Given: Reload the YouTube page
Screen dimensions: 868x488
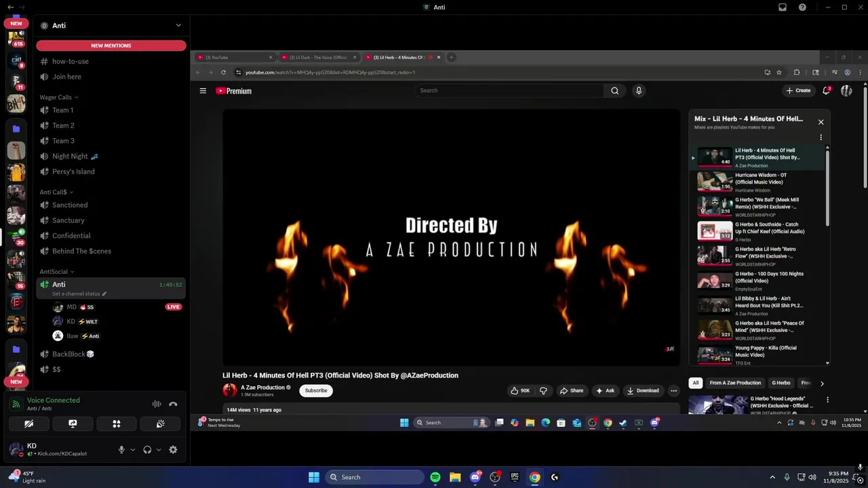Looking at the screenshot, I should pos(223,73).
